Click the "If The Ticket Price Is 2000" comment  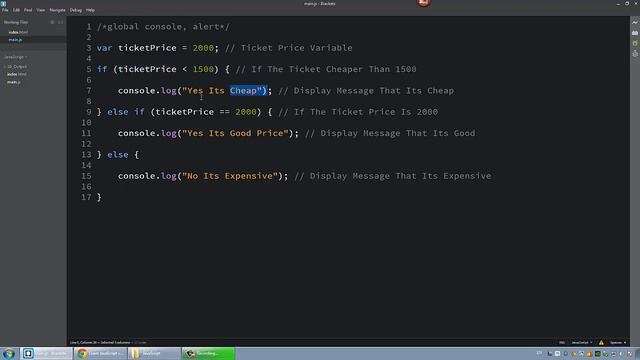click(x=358, y=112)
